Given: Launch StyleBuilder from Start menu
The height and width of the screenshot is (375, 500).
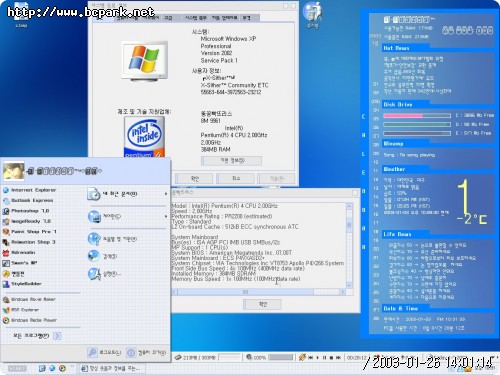Looking at the screenshot, I should coord(22,284).
